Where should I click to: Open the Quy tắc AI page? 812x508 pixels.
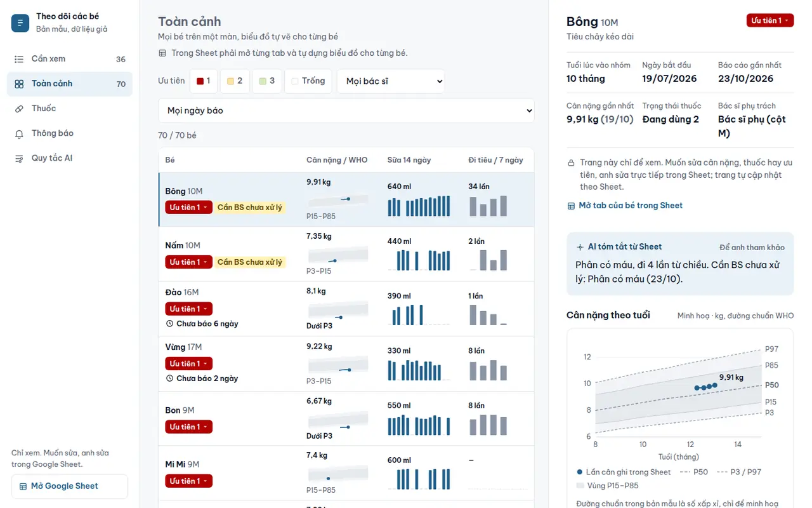pos(70,158)
